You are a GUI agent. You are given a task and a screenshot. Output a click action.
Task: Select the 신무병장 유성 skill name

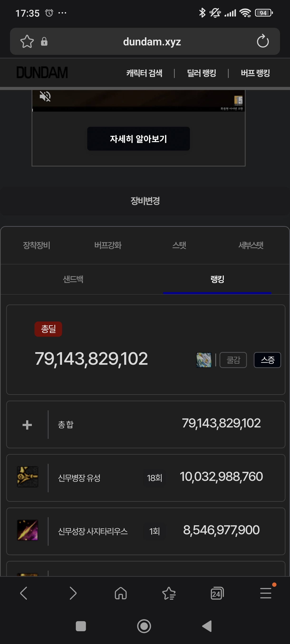79,478
